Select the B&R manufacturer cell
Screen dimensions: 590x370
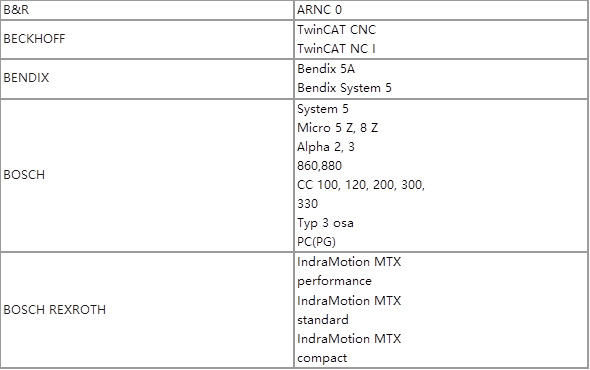(147, 10)
